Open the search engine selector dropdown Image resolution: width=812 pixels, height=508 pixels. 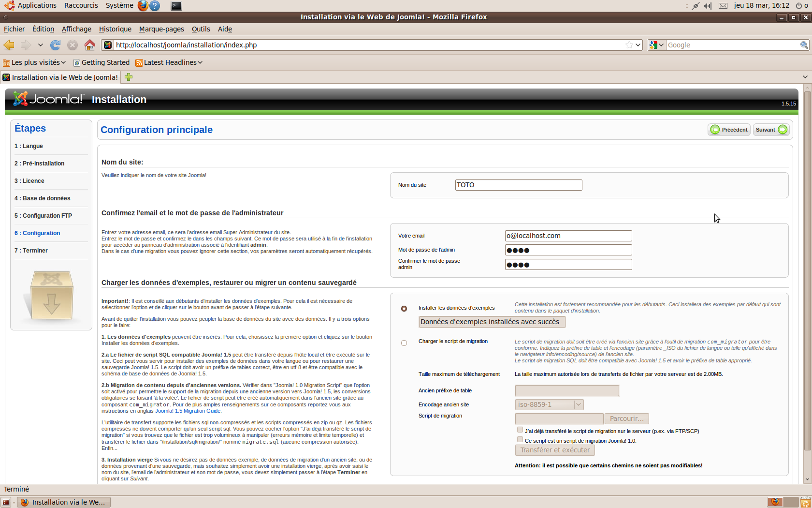[x=657, y=45]
